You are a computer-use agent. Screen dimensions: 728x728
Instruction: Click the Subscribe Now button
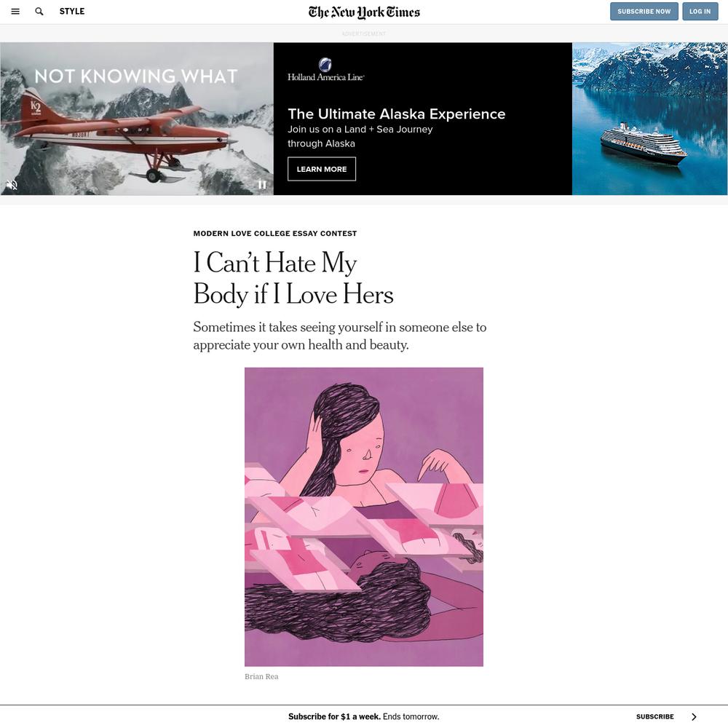point(644,11)
